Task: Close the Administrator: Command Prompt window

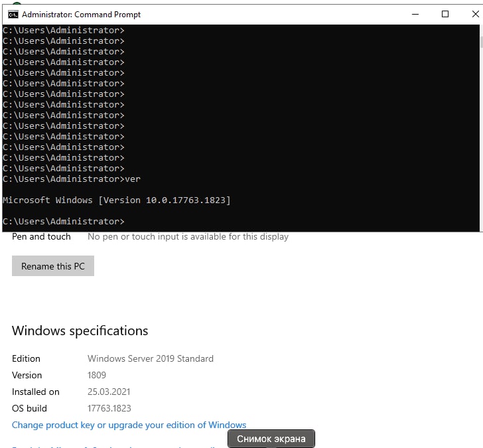Action: tap(475, 14)
